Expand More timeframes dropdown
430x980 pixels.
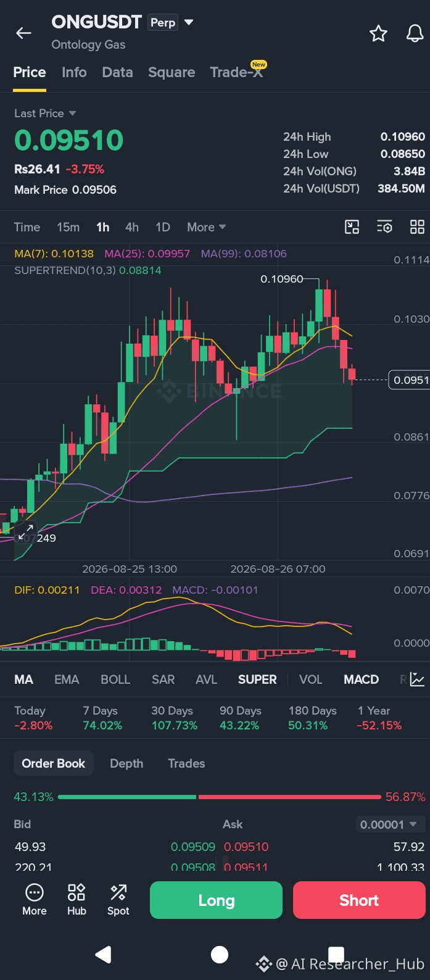[206, 227]
